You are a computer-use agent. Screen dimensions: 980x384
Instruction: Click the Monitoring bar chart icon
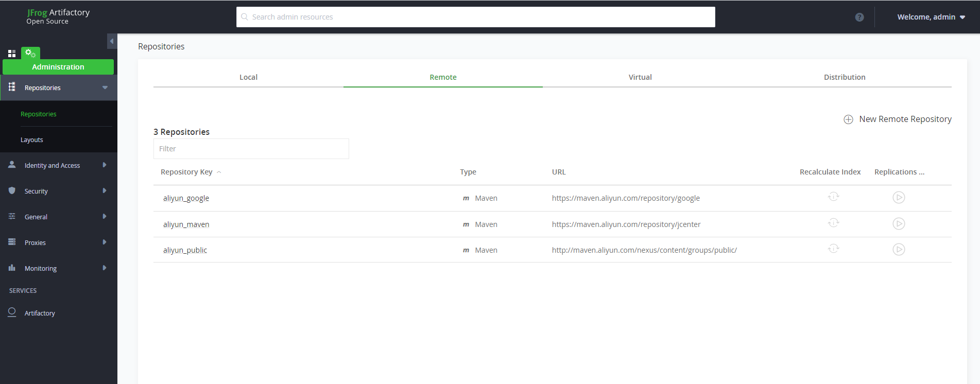[12, 268]
